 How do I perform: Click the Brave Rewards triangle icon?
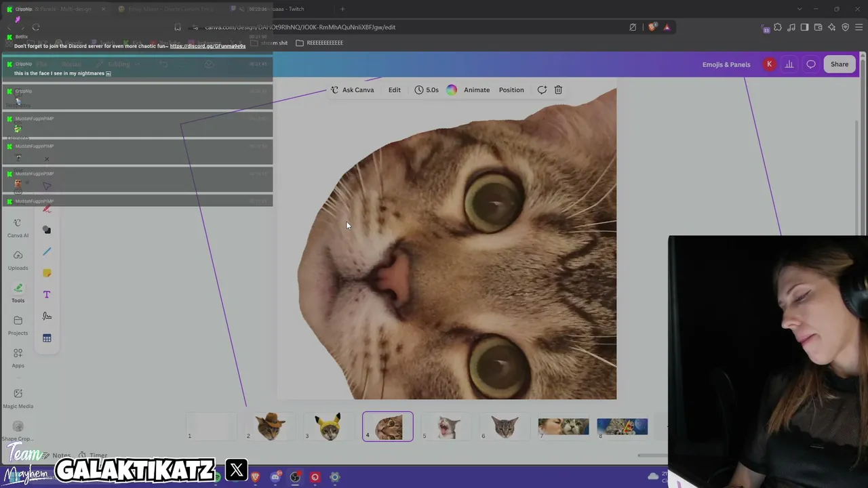click(x=667, y=27)
